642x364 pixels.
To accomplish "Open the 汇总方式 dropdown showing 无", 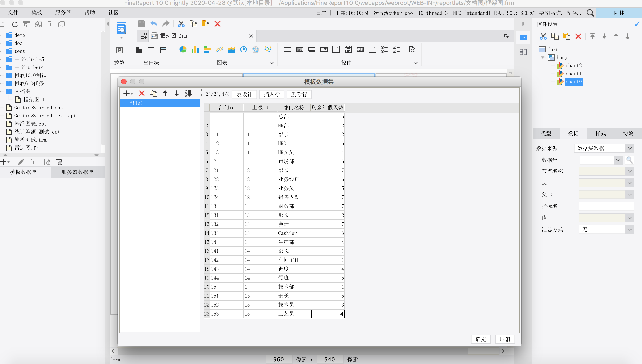I will click(629, 230).
